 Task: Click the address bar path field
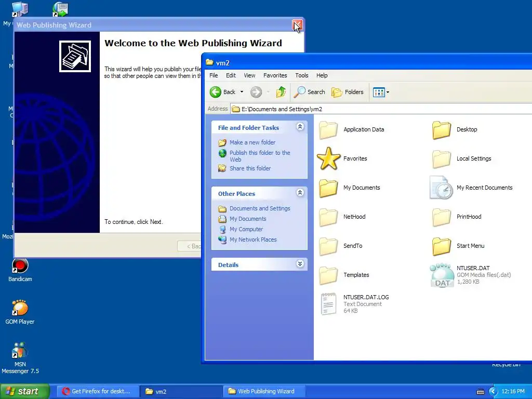click(381, 109)
